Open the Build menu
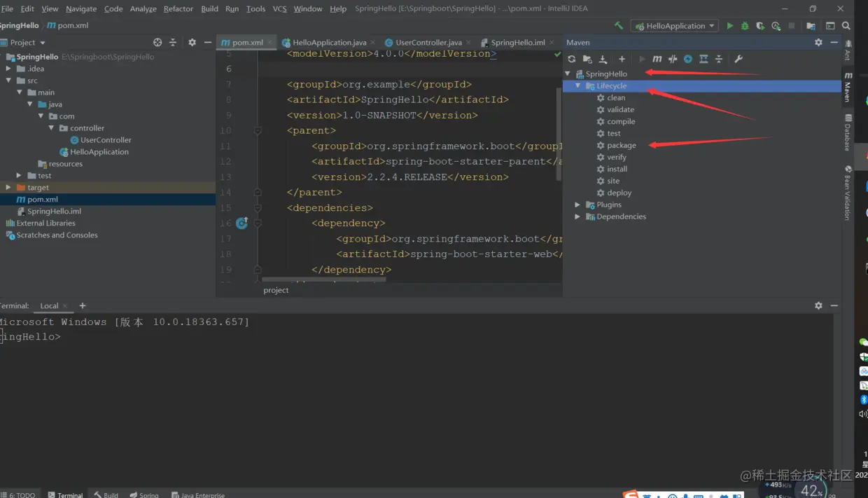 (209, 8)
